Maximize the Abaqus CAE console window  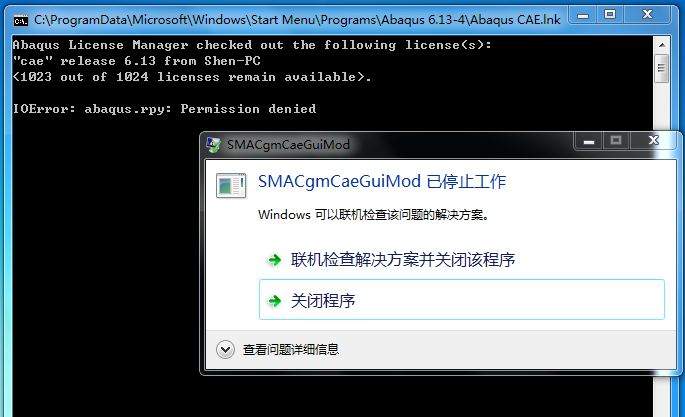click(610, 15)
